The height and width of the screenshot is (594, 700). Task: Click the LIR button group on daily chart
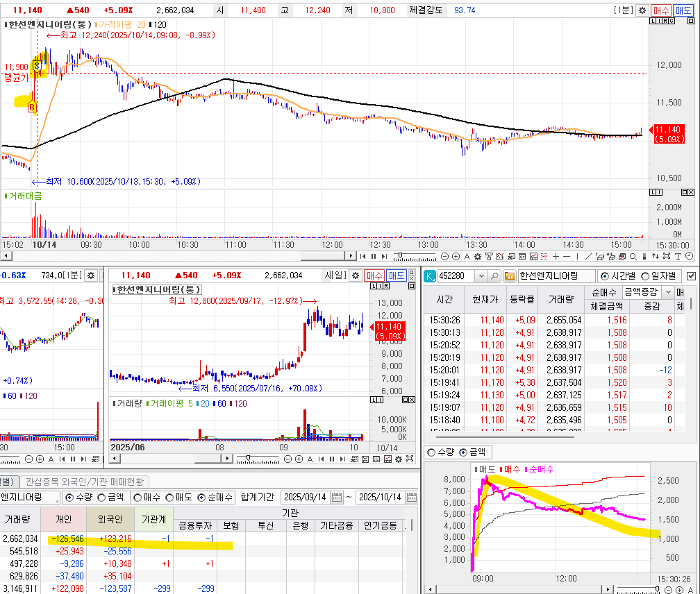(380, 286)
